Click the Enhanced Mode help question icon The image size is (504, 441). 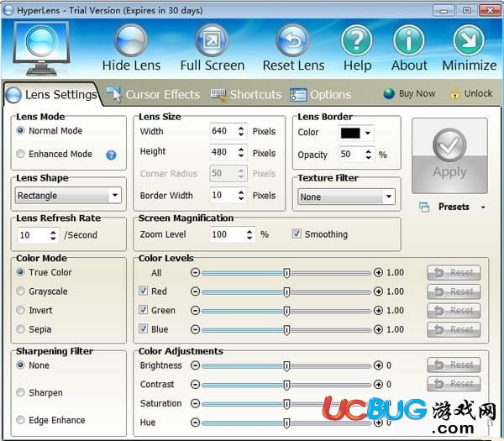tap(111, 155)
